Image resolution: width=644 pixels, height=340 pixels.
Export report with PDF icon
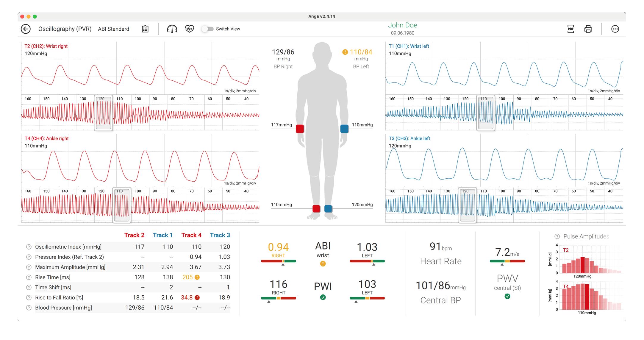coord(571,29)
